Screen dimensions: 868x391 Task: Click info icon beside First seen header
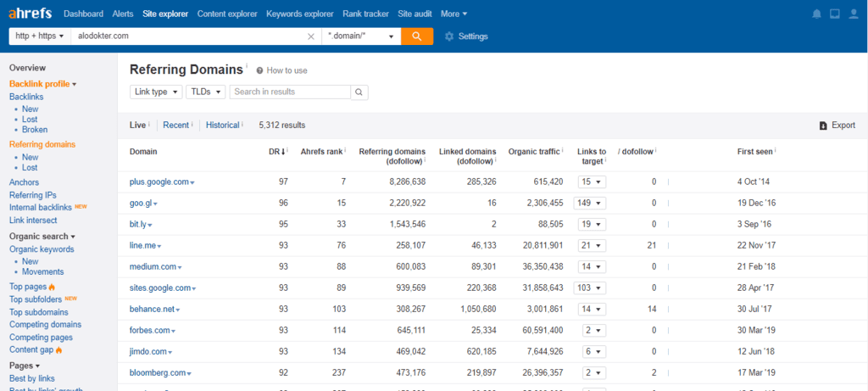pyautogui.click(x=775, y=149)
